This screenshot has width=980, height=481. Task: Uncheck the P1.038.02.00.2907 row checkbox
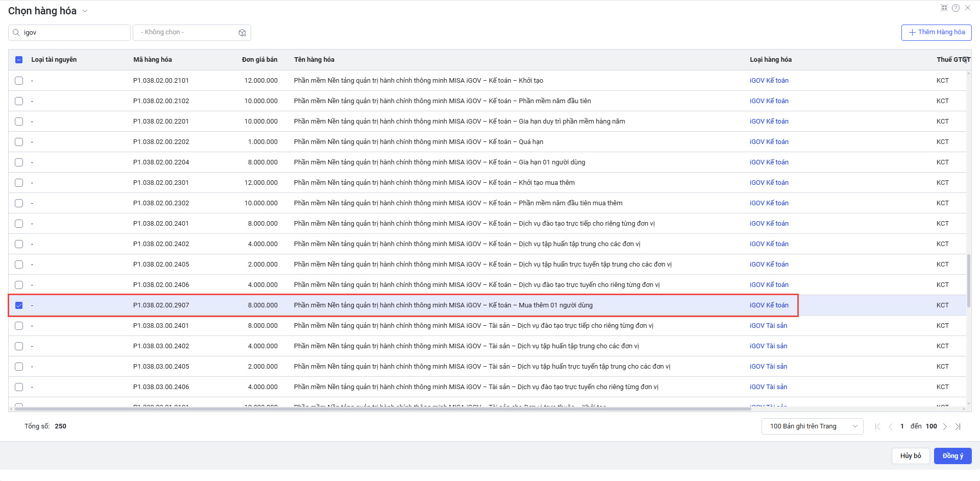click(x=19, y=305)
